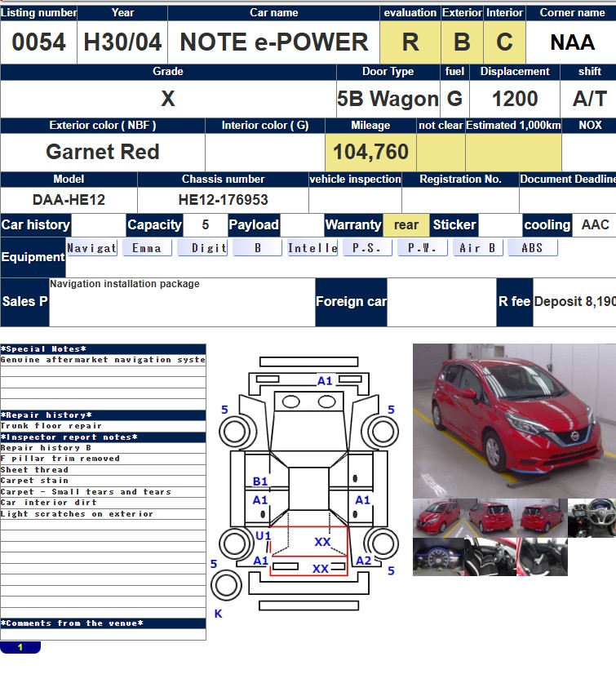Open the rear view thumbnail in the middle of the first thumbnail row

490,518
